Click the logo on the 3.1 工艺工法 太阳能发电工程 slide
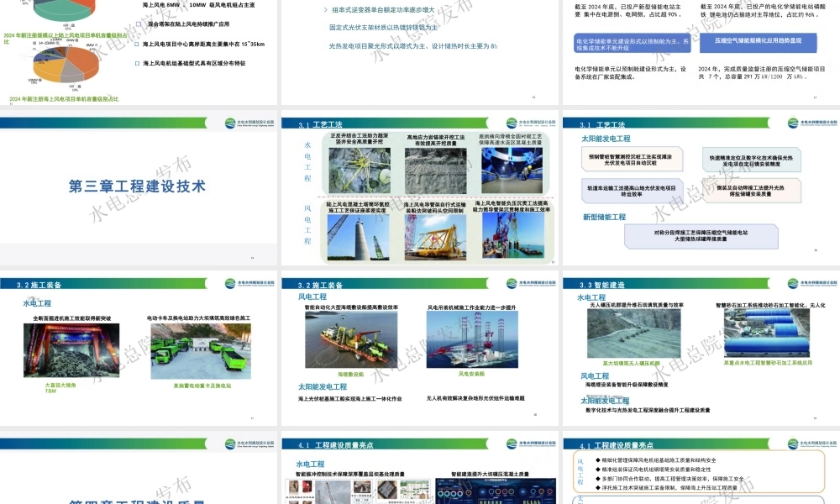The image size is (840, 504). coord(811,123)
